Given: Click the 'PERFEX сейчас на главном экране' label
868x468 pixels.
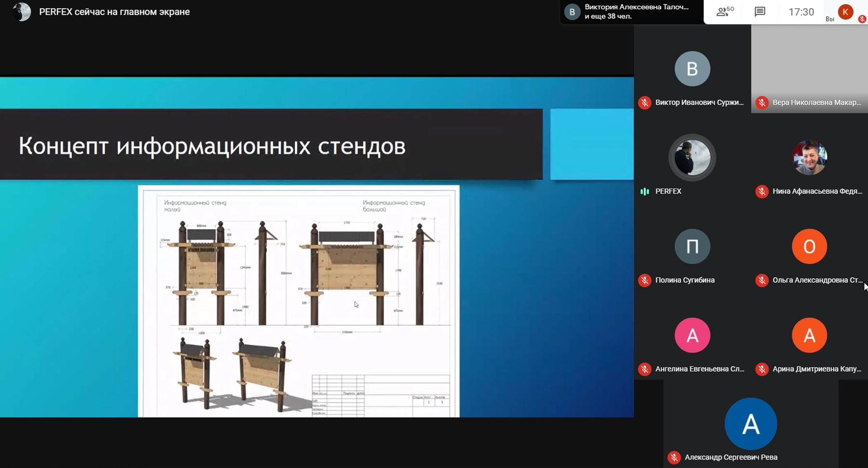Looking at the screenshot, I should point(114,12).
